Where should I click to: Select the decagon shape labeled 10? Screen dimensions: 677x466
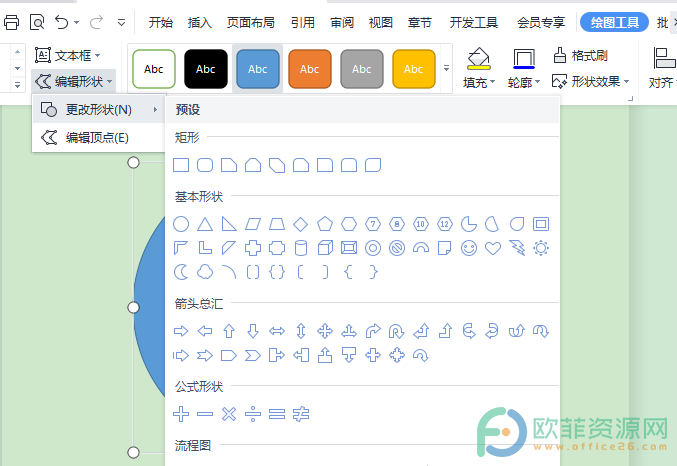pos(421,224)
